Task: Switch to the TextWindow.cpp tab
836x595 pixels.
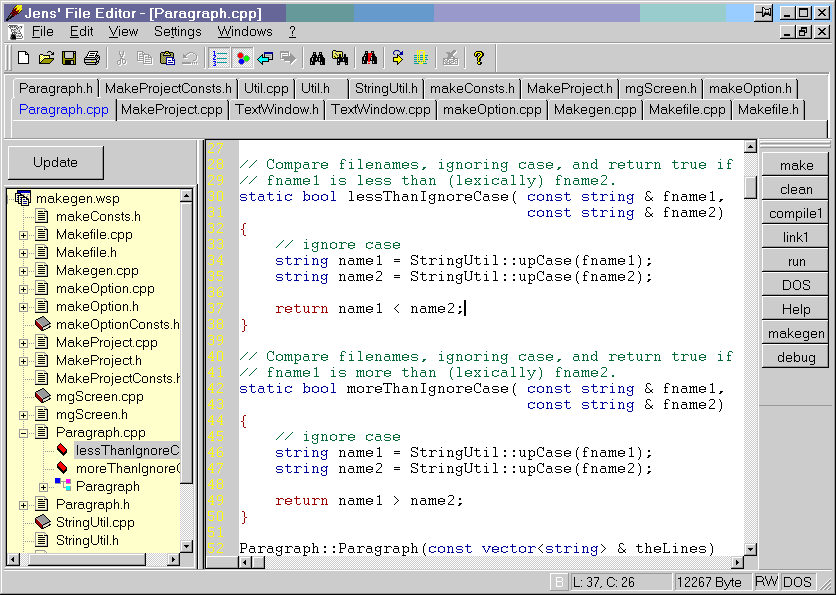Action: [381, 110]
